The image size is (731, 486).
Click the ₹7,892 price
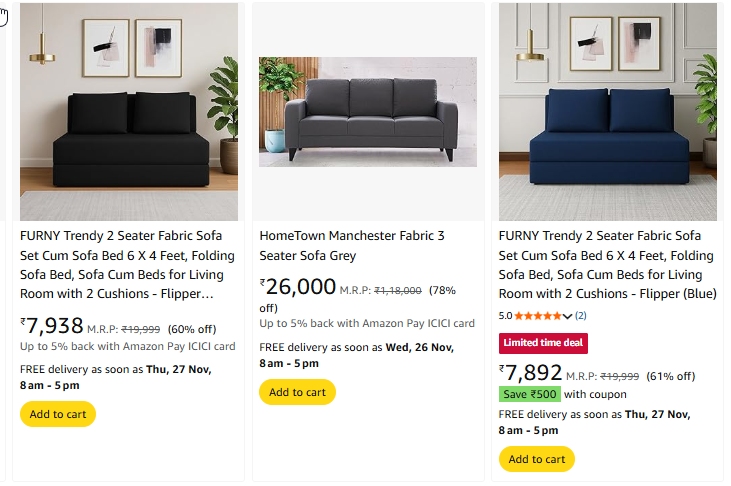click(531, 373)
